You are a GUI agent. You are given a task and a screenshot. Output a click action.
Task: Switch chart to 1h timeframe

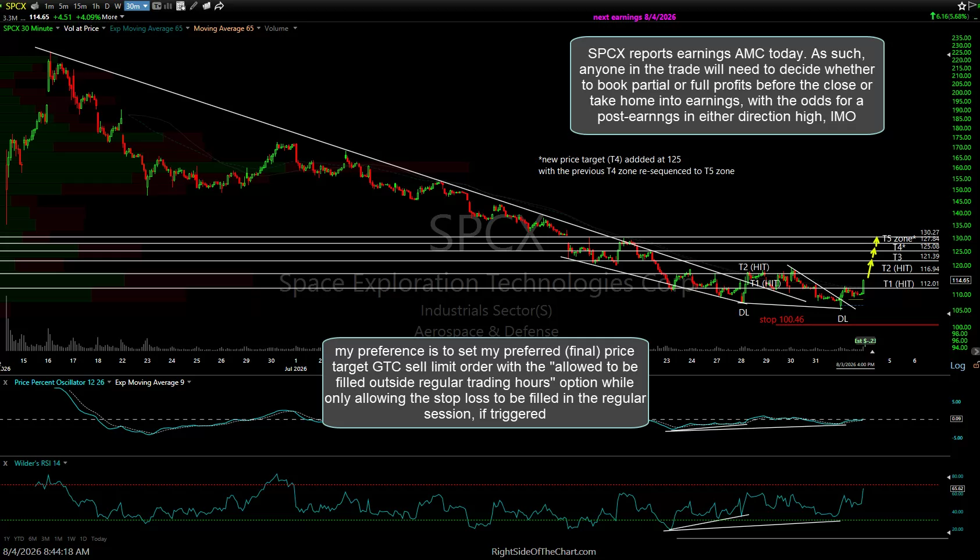[x=96, y=6]
